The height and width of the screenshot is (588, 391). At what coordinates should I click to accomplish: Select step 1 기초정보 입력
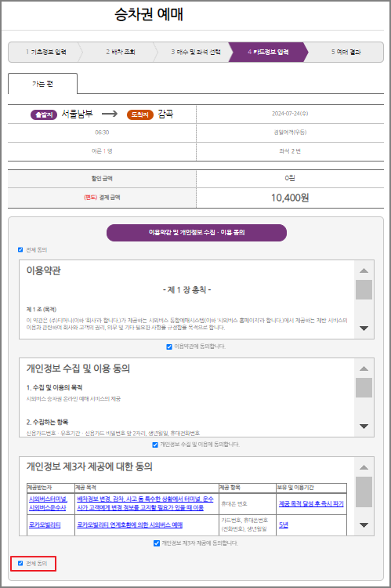point(45,52)
